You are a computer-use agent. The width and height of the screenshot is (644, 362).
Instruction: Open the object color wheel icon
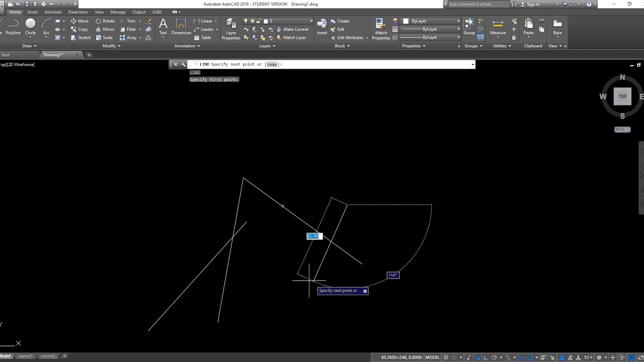[x=395, y=21]
